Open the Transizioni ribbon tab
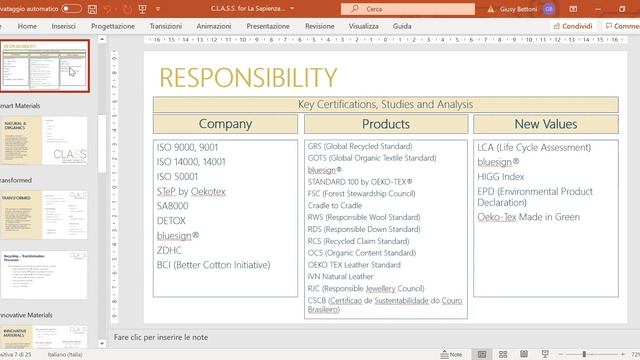This screenshot has height=360, width=640. point(165,26)
